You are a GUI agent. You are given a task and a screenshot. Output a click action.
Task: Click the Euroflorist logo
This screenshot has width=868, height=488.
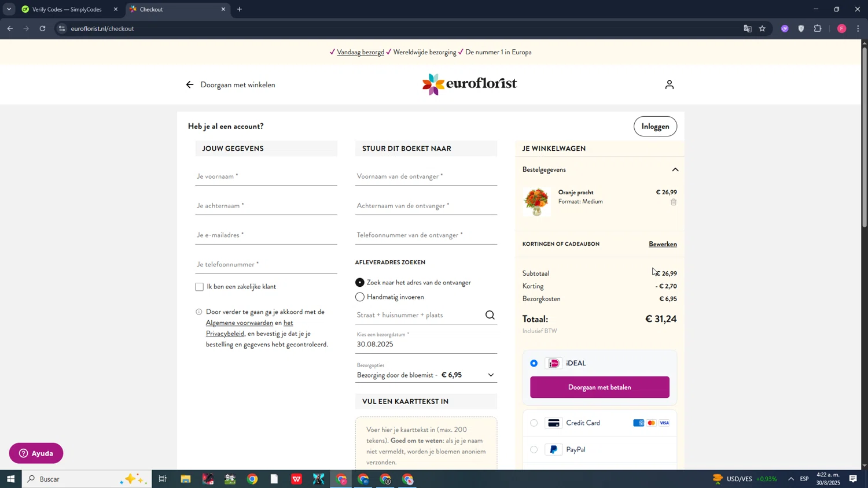coord(469,84)
